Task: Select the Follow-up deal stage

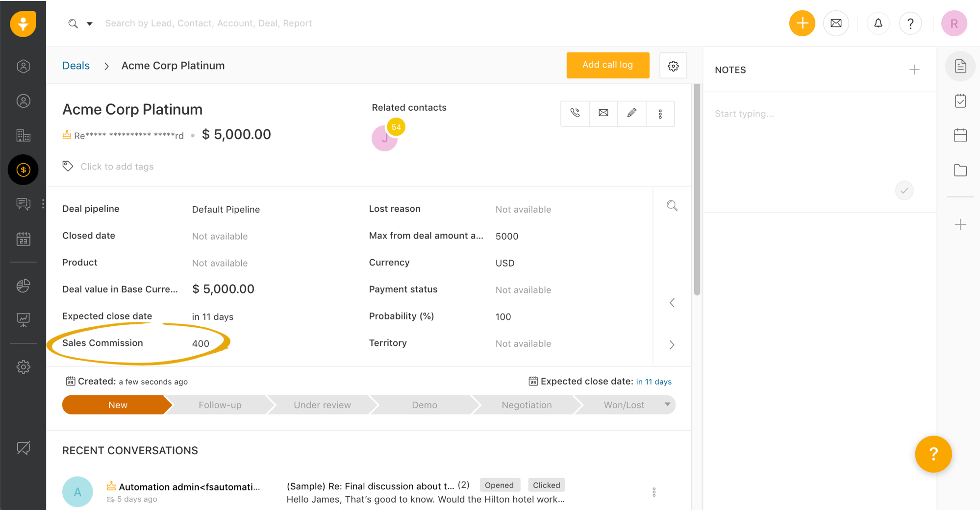Action: [220, 405]
